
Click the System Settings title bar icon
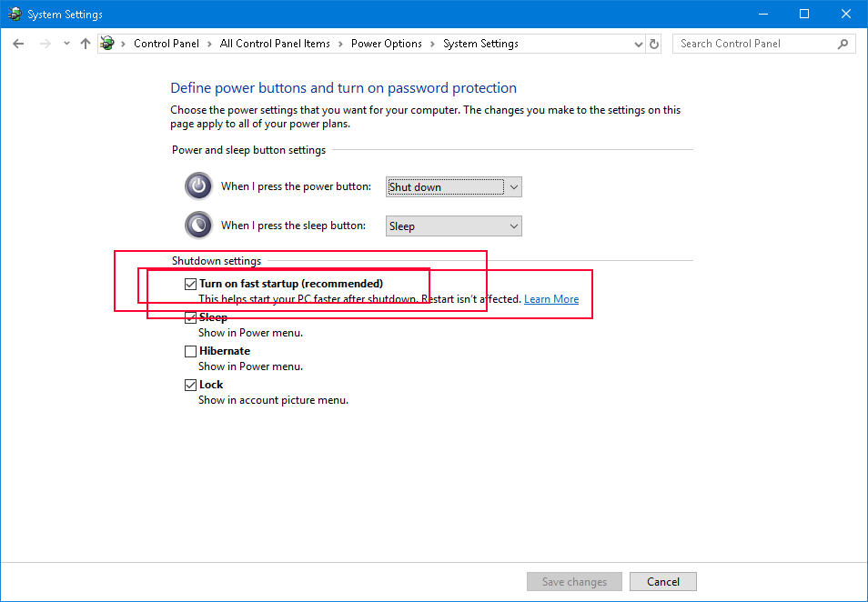click(15, 14)
